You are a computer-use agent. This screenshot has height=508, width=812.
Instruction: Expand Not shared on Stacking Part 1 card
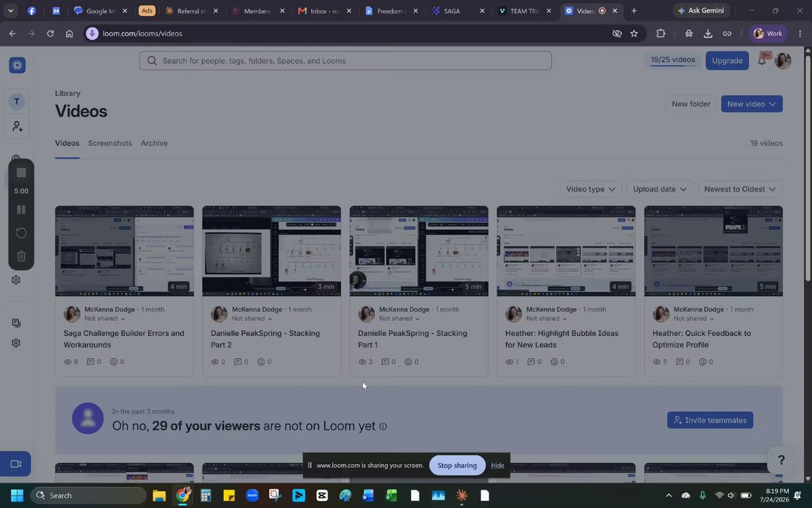(x=399, y=319)
